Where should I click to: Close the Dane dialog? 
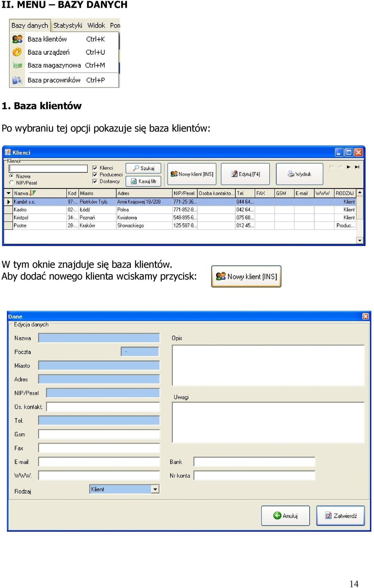click(365, 316)
